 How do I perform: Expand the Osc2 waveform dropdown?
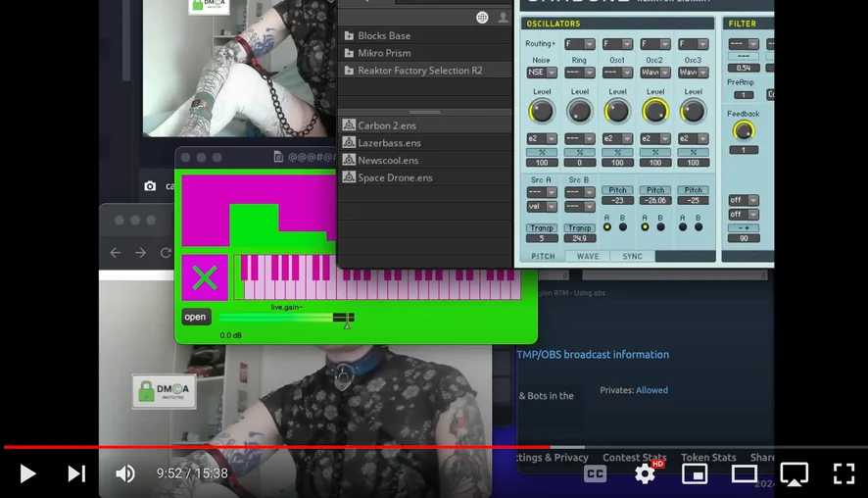tap(654, 73)
